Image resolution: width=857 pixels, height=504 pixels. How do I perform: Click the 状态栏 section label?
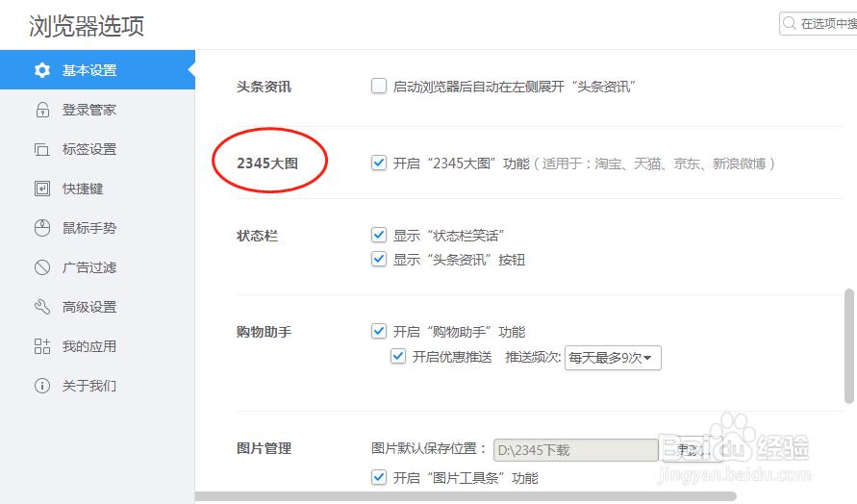[x=257, y=236]
